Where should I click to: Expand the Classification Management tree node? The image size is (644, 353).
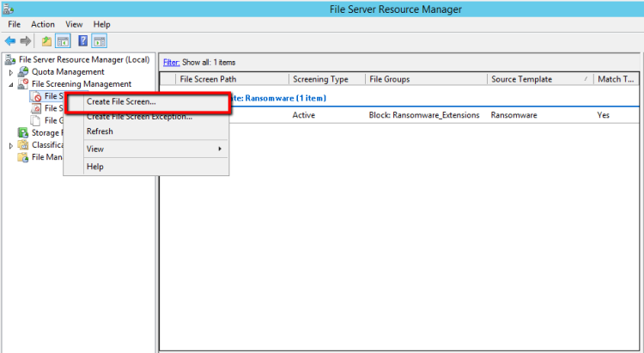click(x=11, y=145)
